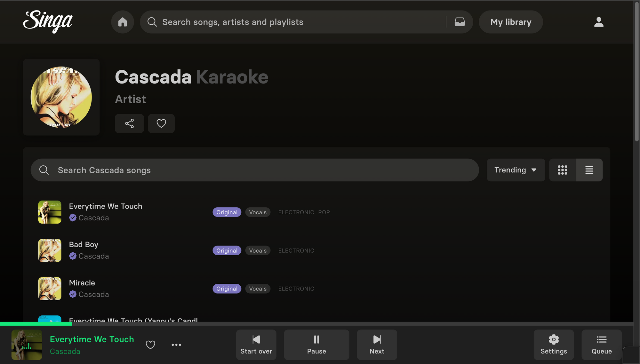Click Cascada artist under Everytime We Touch in list
This screenshot has width=640, height=364.
pyautogui.click(x=94, y=218)
